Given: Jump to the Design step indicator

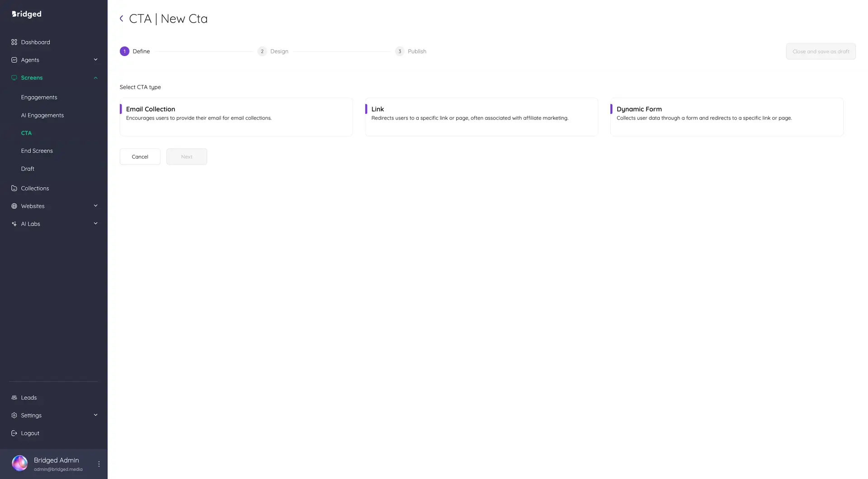Looking at the screenshot, I should pyautogui.click(x=273, y=52).
